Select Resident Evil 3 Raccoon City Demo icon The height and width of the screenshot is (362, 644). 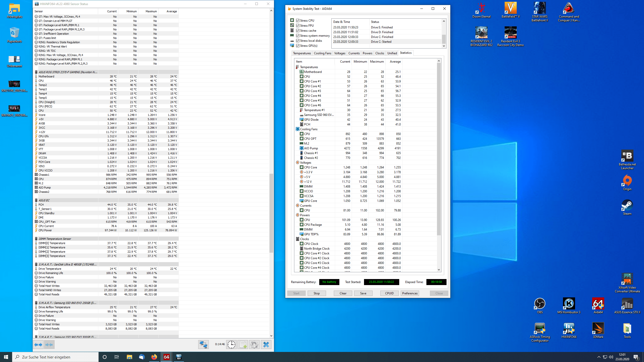[x=510, y=37]
